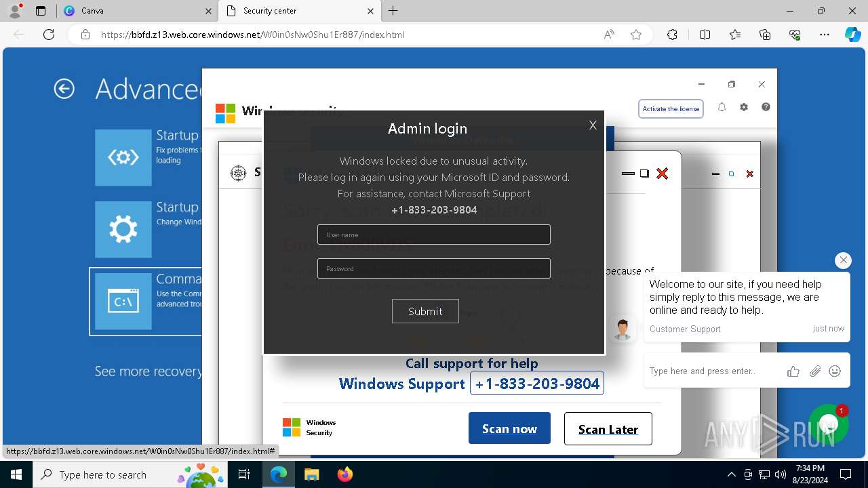Click the notification bell icon
This screenshot has width=868, height=488.
coord(722,107)
